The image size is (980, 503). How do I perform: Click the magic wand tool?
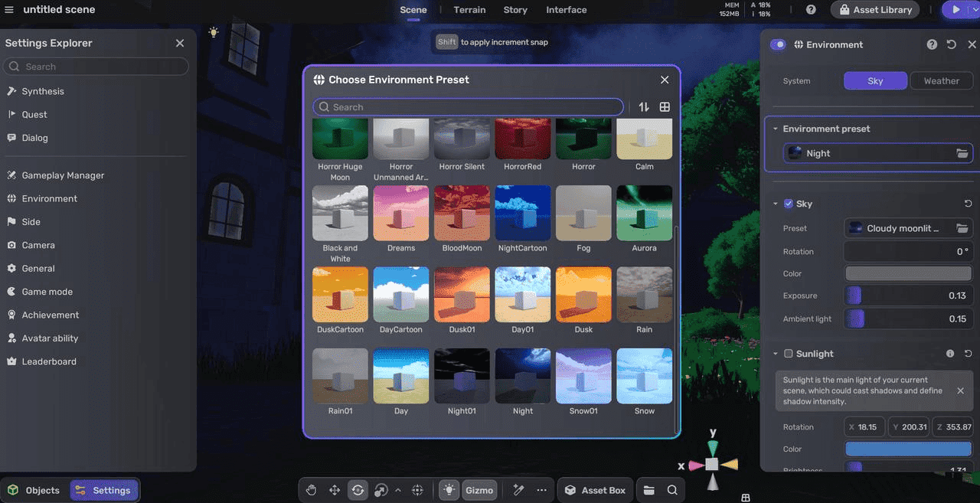click(518, 490)
